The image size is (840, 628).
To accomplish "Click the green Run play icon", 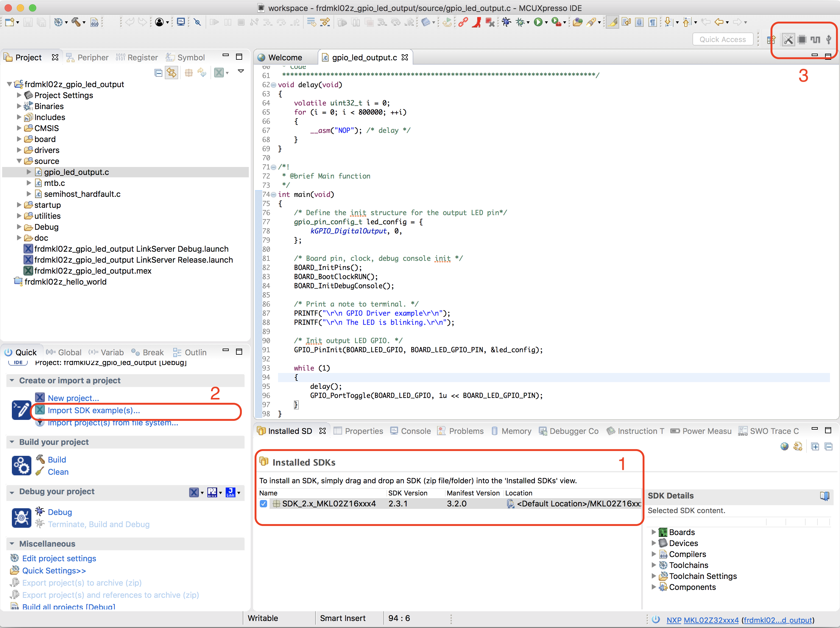I will point(538,22).
